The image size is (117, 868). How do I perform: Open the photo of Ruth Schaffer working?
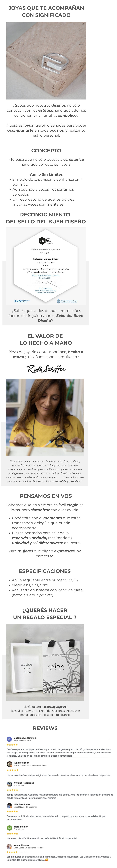click(x=45, y=417)
